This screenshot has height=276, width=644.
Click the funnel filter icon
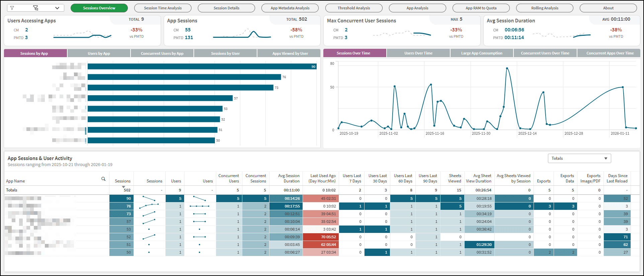[x=12, y=8]
